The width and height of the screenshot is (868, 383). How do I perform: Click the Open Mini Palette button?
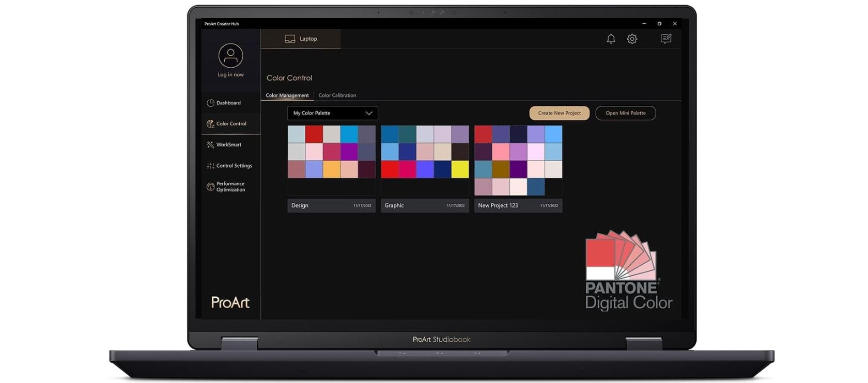(625, 113)
